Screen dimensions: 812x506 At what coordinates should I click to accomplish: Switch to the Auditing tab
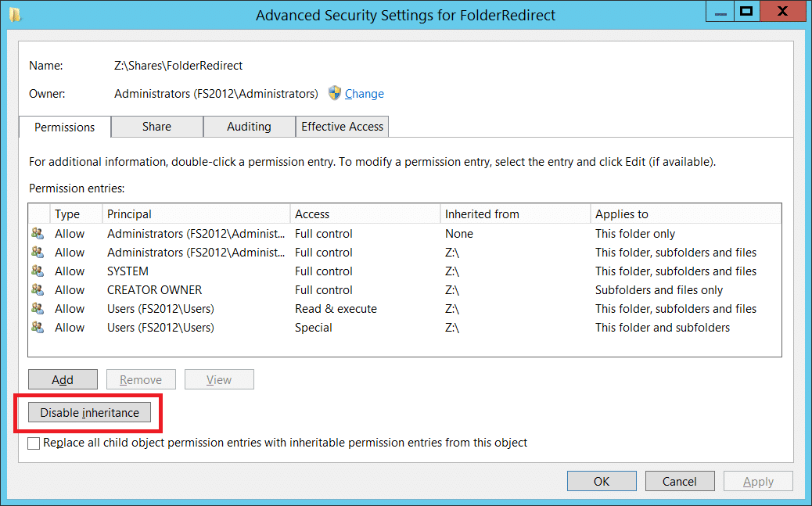[x=249, y=127]
